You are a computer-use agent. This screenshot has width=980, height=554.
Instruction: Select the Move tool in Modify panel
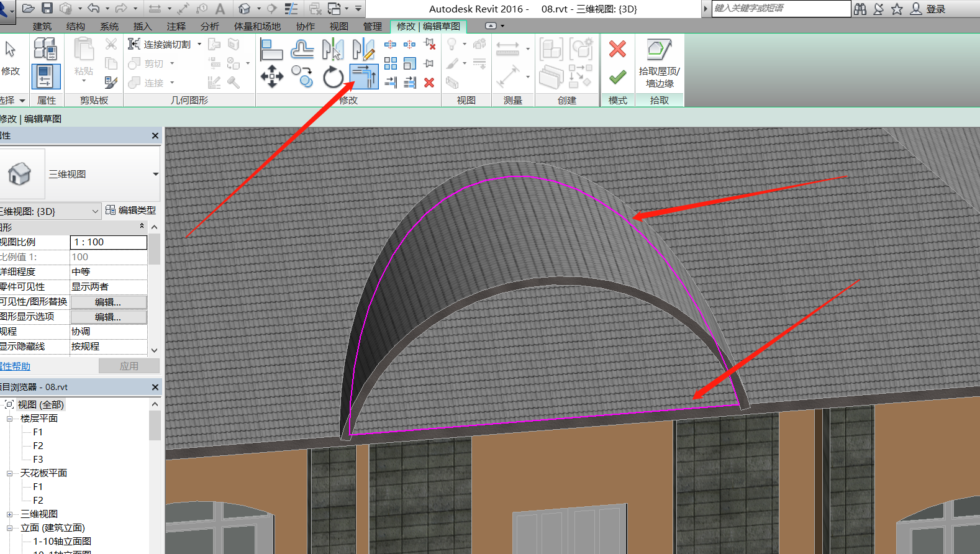[x=272, y=76]
